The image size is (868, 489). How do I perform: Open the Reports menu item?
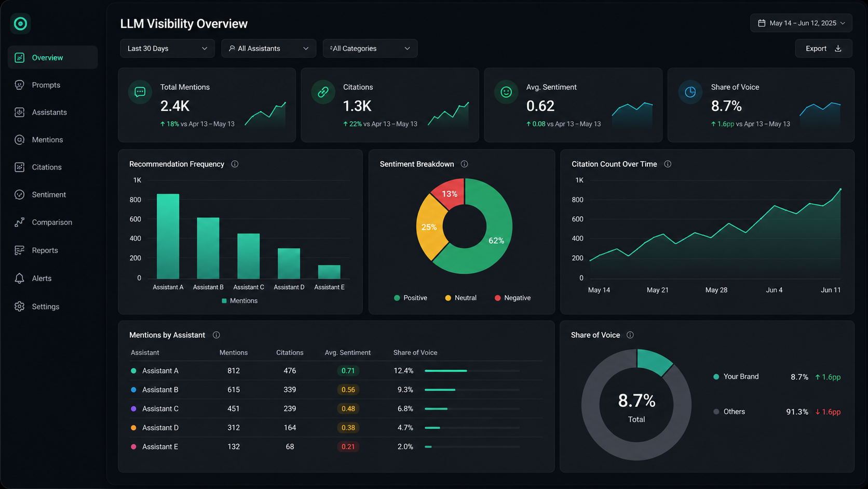[x=52, y=250]
